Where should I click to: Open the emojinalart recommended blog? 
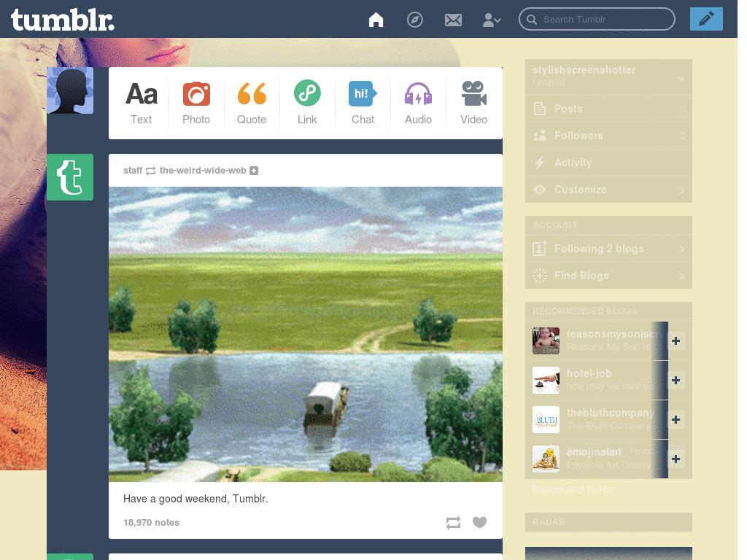594,452
